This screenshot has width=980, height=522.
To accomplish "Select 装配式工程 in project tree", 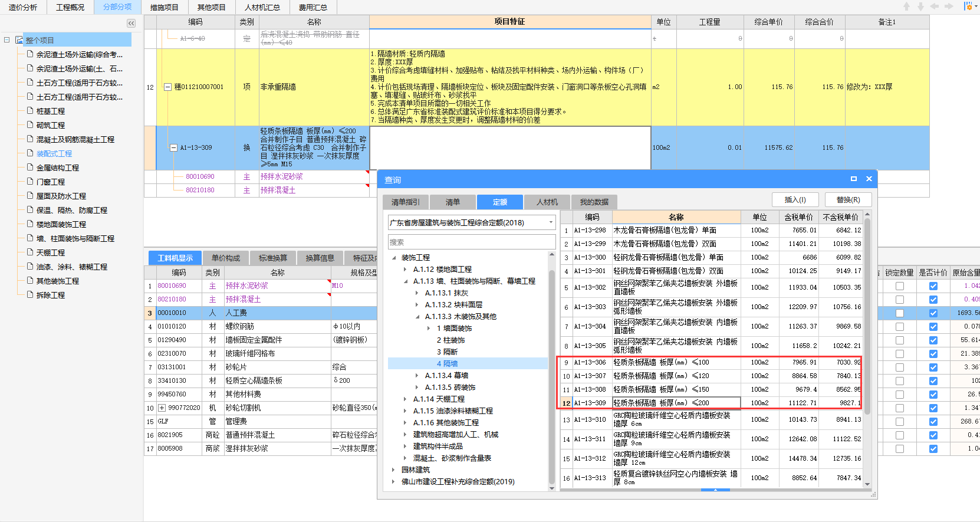I will tap(54, 153).
